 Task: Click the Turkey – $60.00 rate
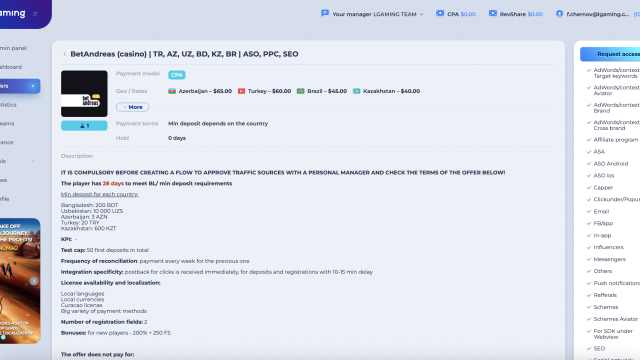pyautogui.click(x=269, y=91)
